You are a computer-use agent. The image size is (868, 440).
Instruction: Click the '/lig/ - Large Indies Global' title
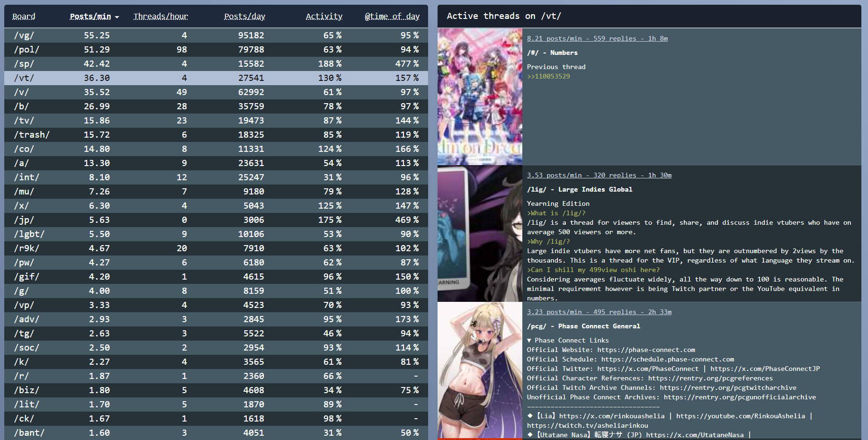pyautogui.click(x=580, y=189)
